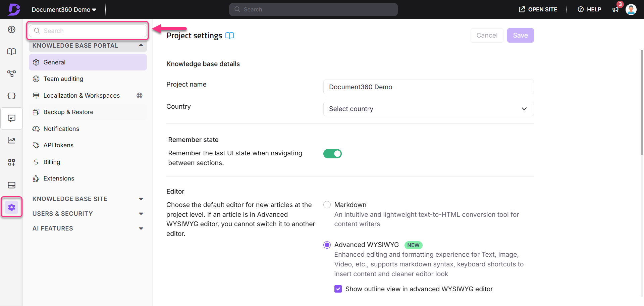
Task: Open the Settings gear icon in left rail
Action: [12, 207]
